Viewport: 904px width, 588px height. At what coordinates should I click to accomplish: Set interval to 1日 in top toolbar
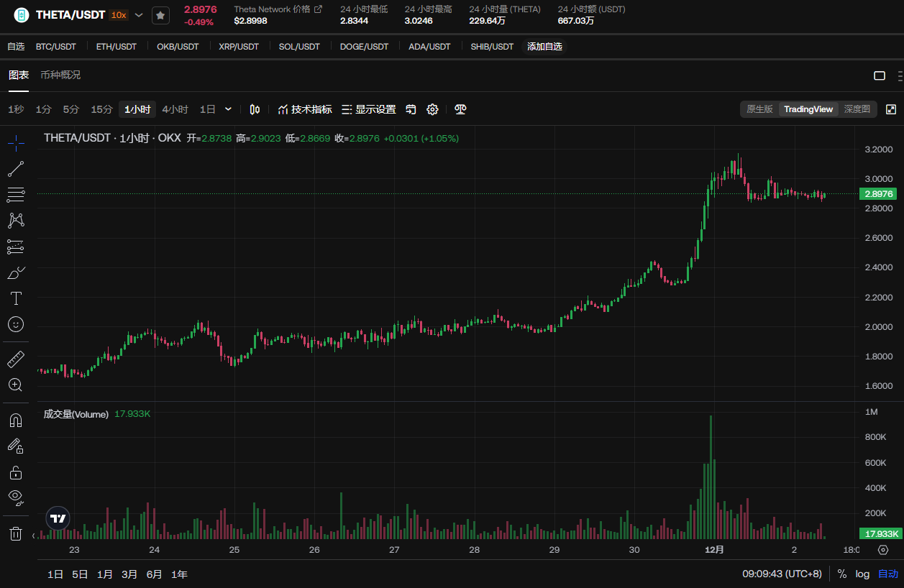[208, 109]
